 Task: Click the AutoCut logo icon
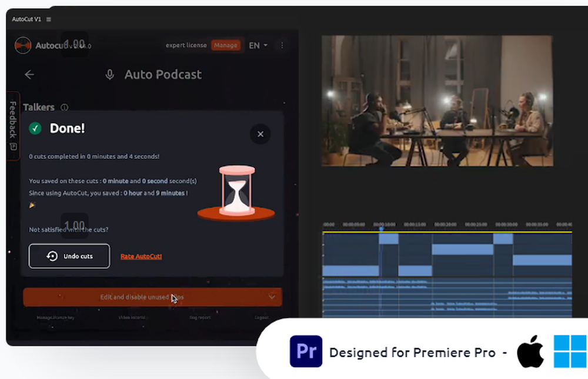(22, 45)
